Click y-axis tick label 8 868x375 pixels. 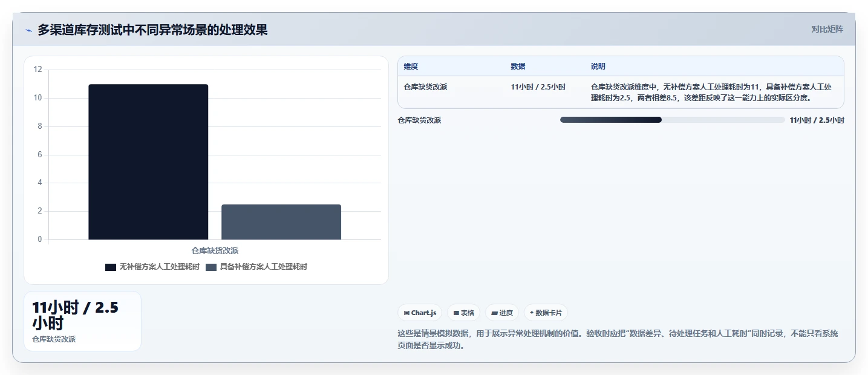(40, 126)
